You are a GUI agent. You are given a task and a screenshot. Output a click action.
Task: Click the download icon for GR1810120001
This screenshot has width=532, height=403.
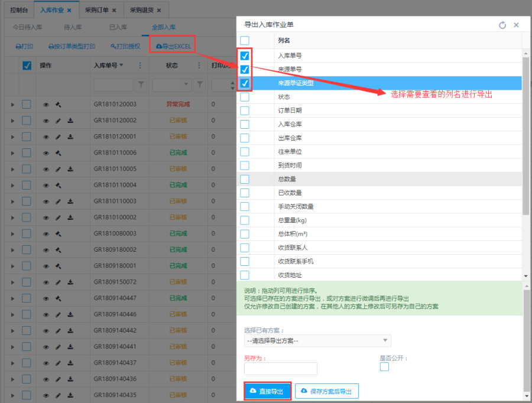pos(70,136)
